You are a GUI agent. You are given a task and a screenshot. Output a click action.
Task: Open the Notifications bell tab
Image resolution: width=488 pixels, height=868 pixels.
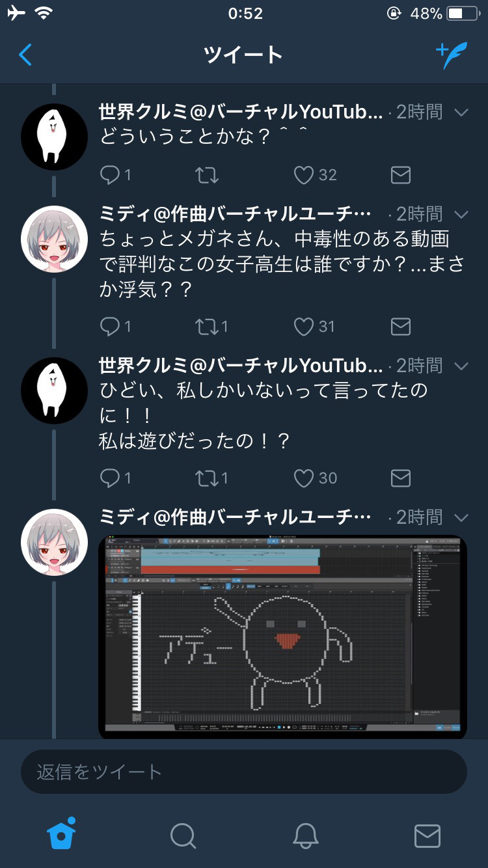tap(305, 835)
